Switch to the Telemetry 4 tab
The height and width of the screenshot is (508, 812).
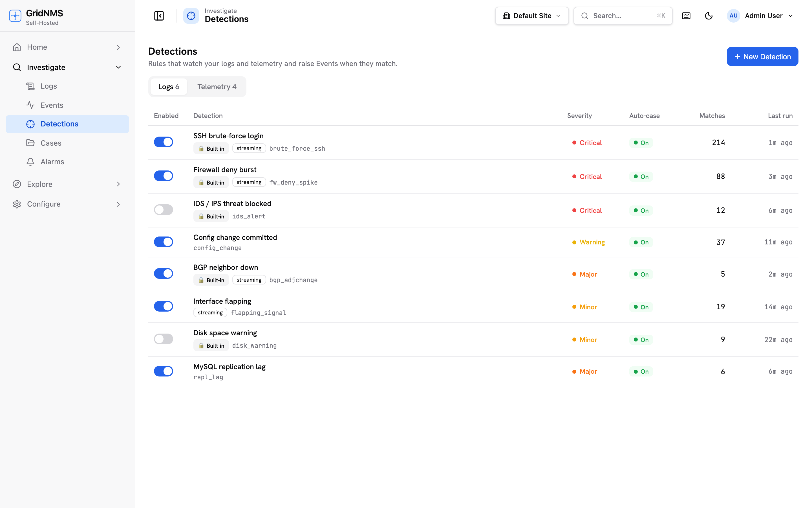tap(217, 87)
